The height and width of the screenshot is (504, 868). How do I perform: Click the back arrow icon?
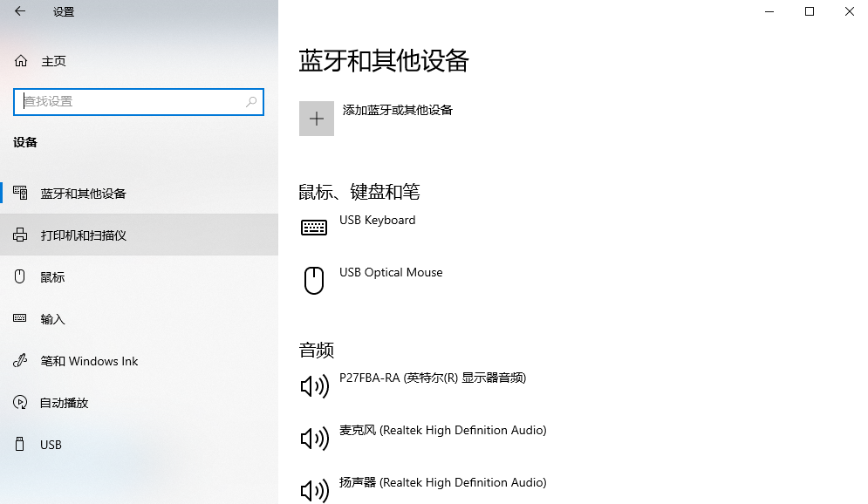coord(19,12)
